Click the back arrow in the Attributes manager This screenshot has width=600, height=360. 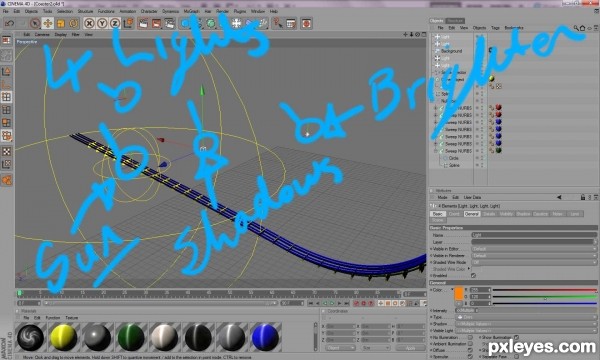pyautogui.click(x=559, y=197)
